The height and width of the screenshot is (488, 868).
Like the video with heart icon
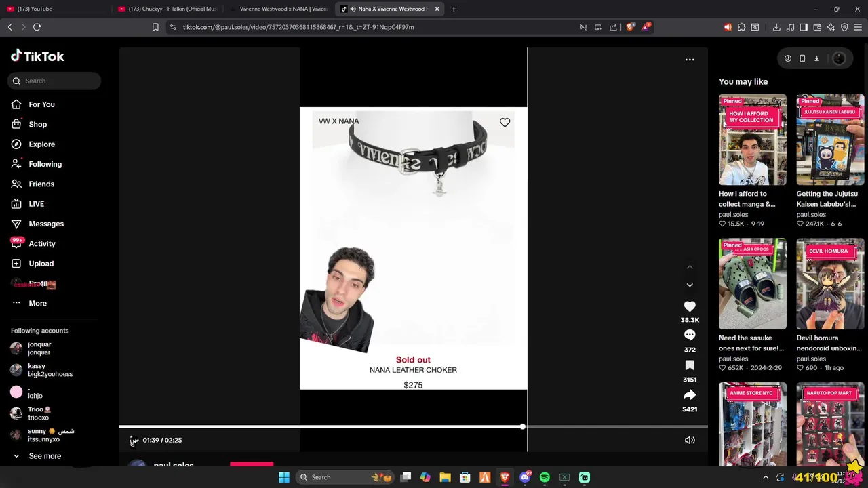coord(690,306)
